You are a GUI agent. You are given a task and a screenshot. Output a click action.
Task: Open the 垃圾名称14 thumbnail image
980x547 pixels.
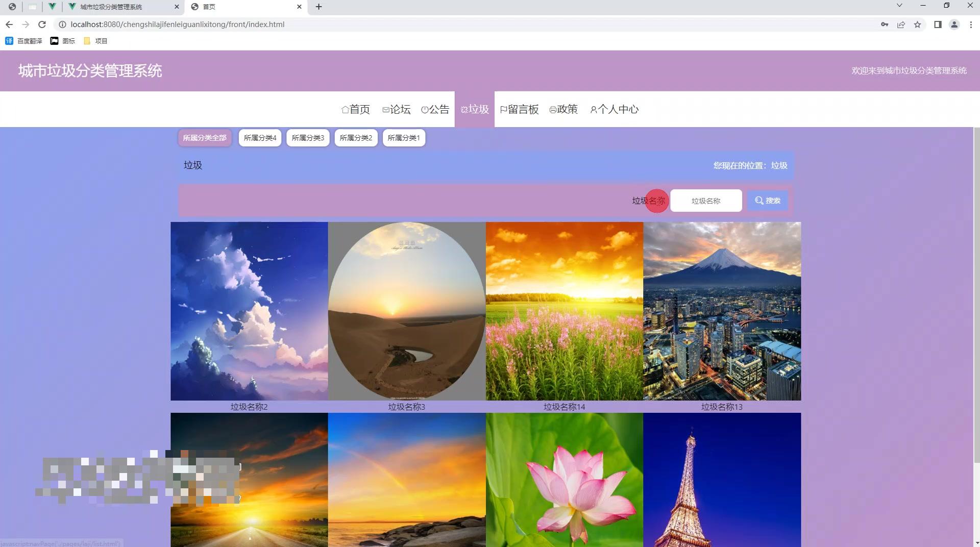(x=565, y=311)
